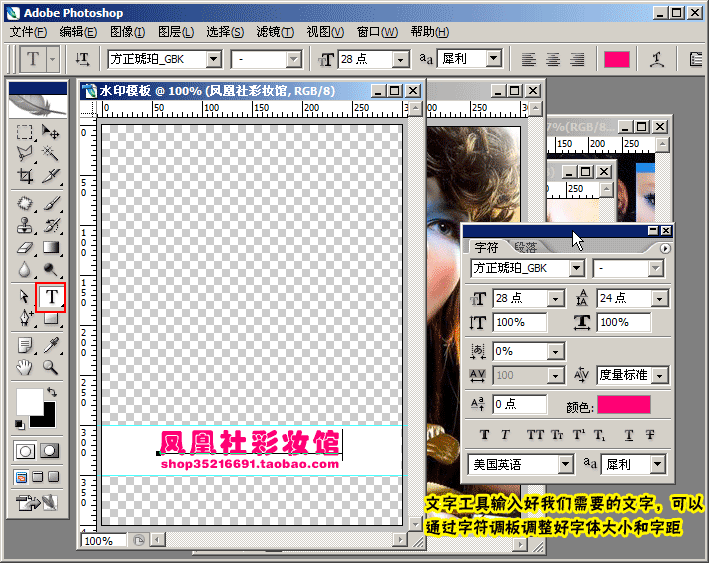Select the Slice tool
The width and height of the screenshot is (709, 563).
pyautogui.click(x=50, y=175)
